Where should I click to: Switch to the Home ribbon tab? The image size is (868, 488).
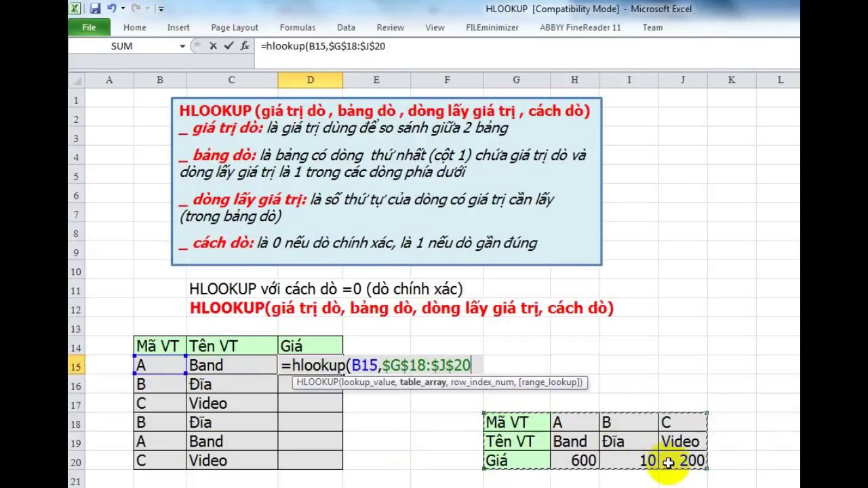[134, 28]
